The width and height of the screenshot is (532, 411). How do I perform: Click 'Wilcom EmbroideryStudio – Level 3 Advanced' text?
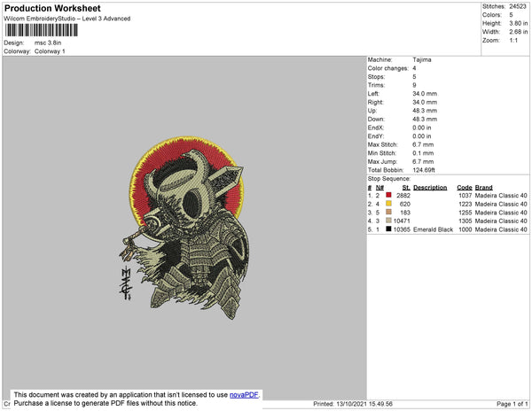point(67,19)
